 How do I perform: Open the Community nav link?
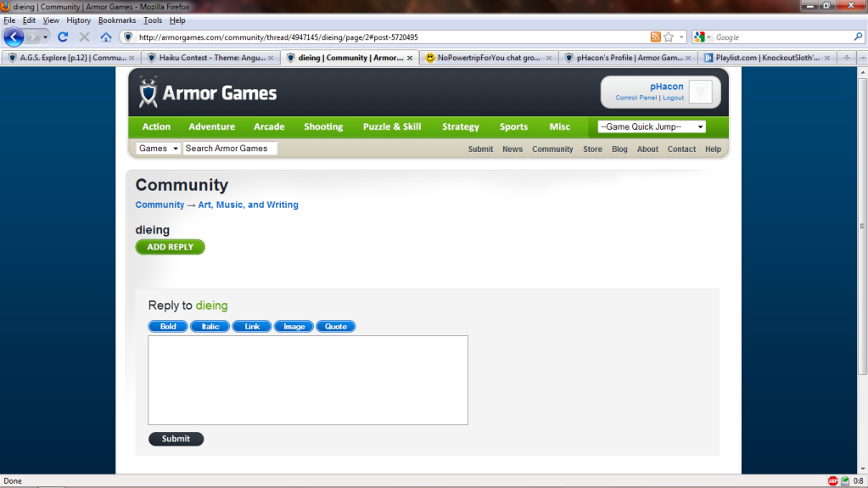click(x=552, y=149)
